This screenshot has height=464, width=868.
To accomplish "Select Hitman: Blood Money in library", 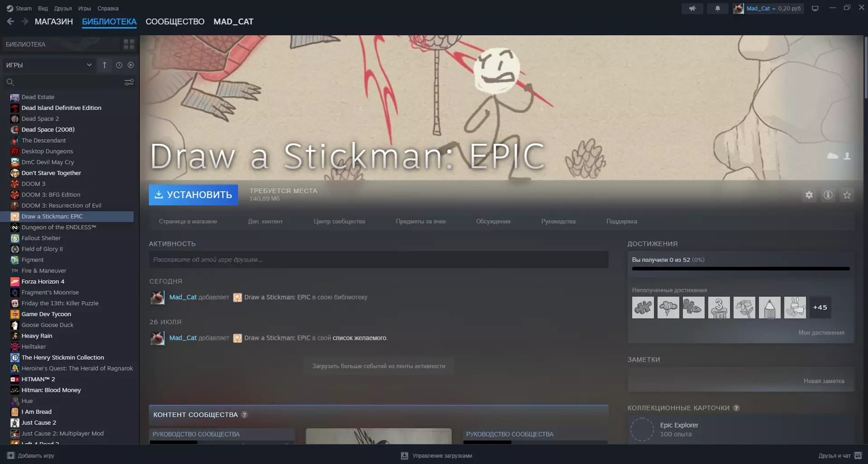I will pyautogui.click(x=51, y=390).
